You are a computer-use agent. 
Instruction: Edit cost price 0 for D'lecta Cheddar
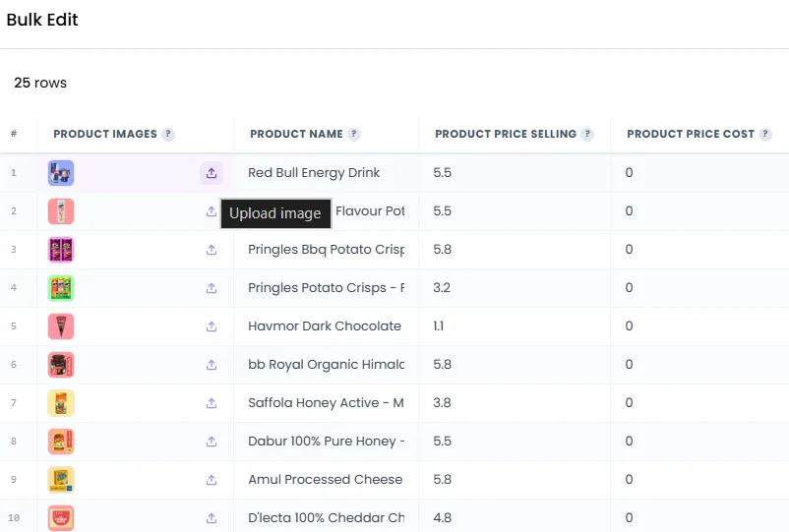click(x=699, y=517)
